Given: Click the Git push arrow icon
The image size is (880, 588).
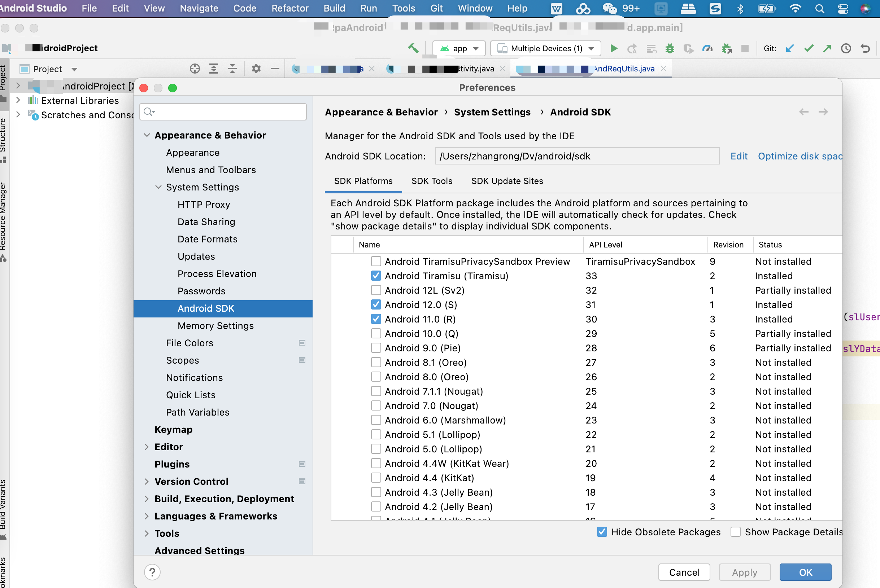Looking at the screenshot, I should coord(827,48).
